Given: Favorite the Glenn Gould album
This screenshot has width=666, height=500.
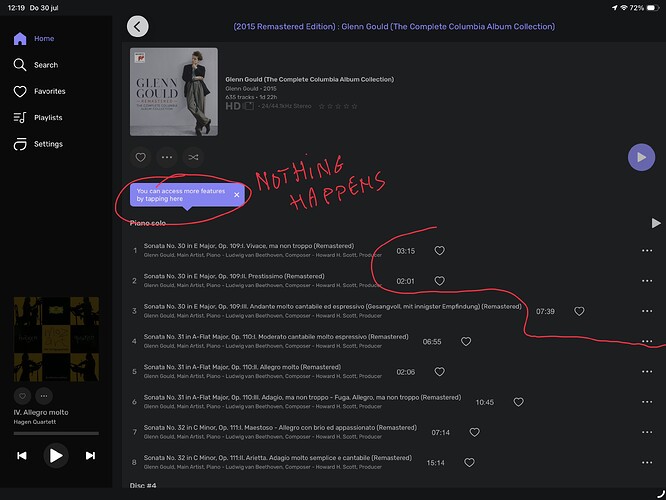Looking at the screenshot, I should [x=141, y=157].
